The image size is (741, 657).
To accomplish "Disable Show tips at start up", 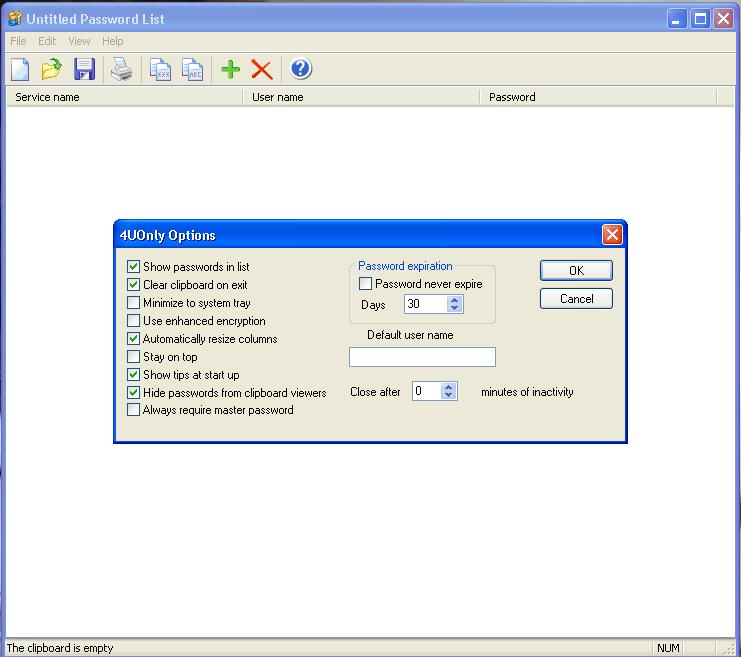I will click(x=133, y=374).
